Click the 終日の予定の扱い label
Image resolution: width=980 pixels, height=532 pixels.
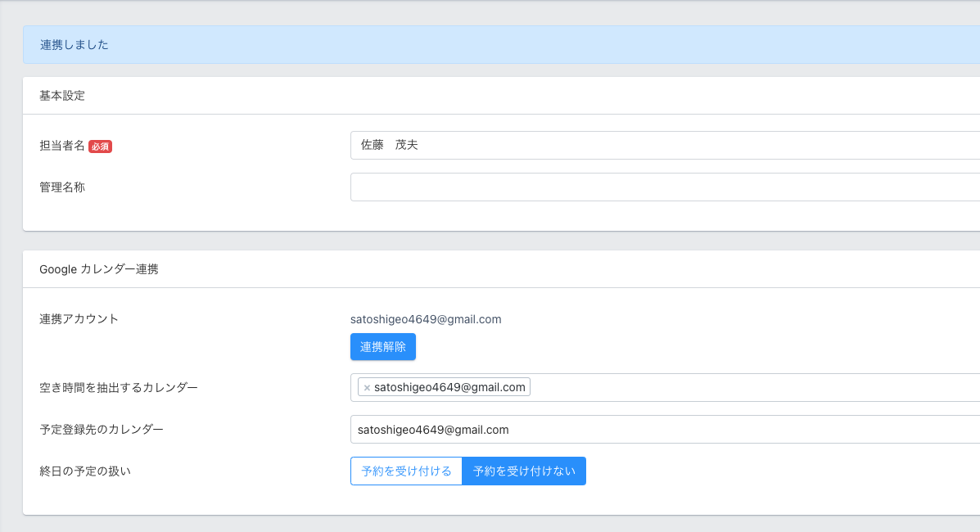click(x=85, y=471)
